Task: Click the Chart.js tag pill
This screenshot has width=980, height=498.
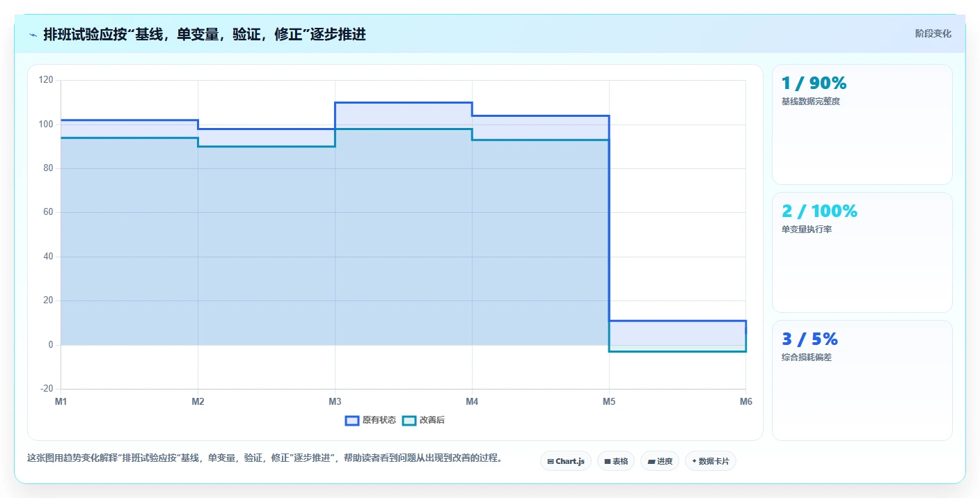Action: point(566,461)
